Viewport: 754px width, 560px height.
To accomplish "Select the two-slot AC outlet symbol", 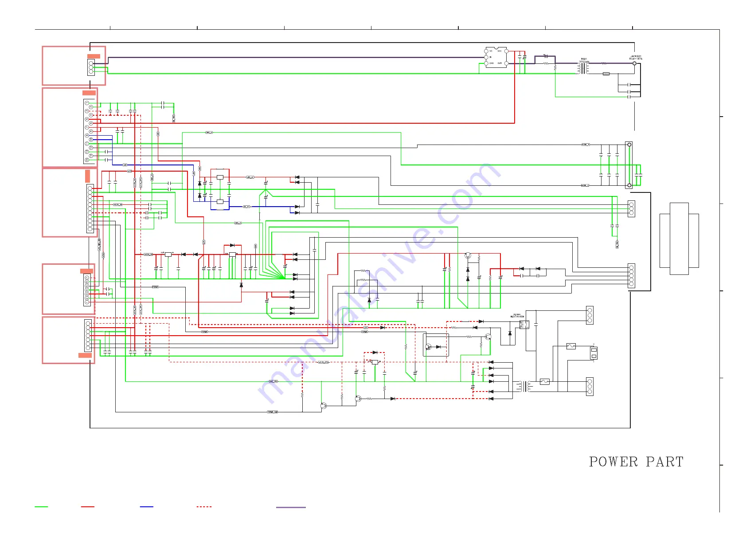I will [594, 353].
